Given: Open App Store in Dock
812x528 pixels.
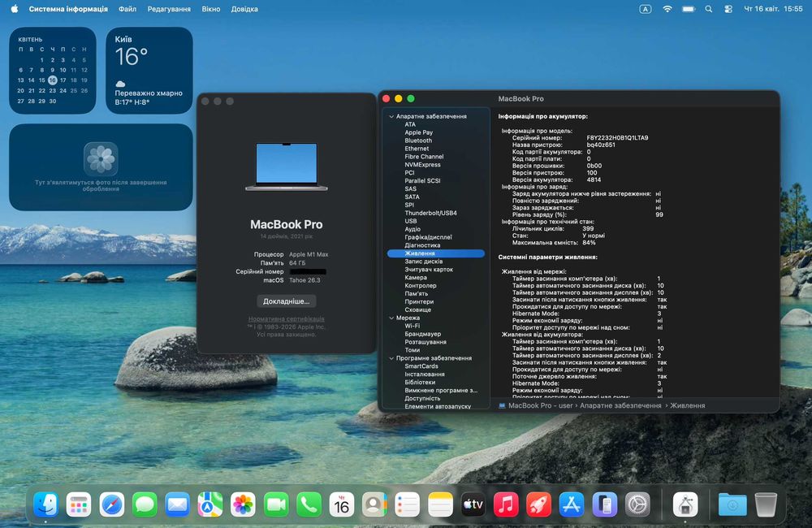Looking at the screenshot, I should coord(572,504).
